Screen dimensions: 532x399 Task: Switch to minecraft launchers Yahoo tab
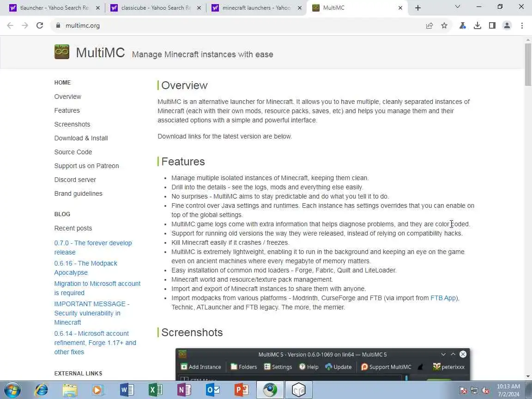coord(256,8)
